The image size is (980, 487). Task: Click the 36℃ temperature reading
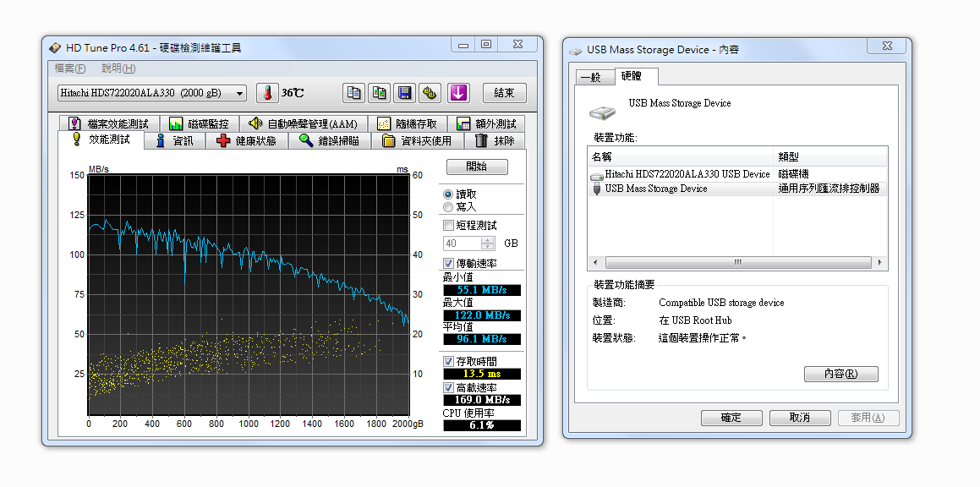point(293,93)
